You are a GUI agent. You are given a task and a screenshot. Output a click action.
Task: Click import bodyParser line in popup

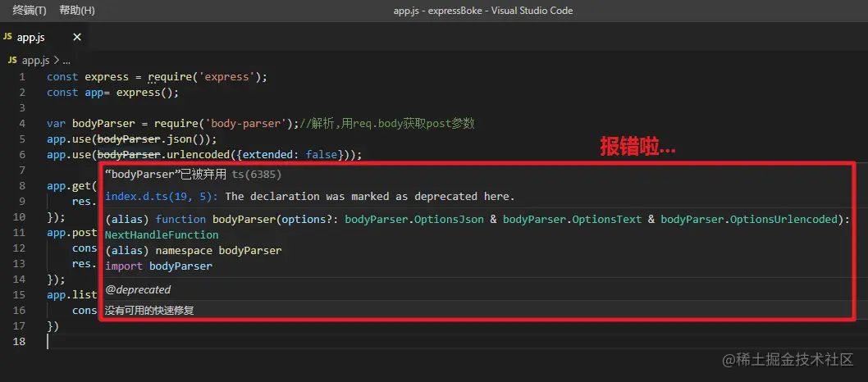point(158,266)
